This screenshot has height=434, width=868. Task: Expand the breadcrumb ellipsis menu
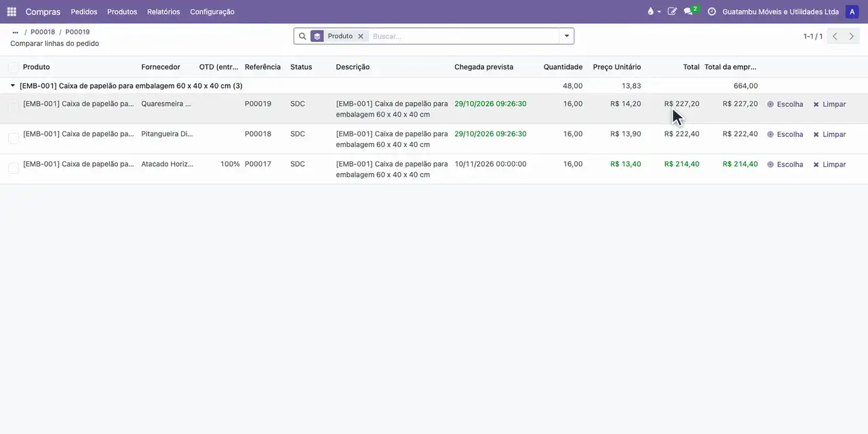click(16, 32)
